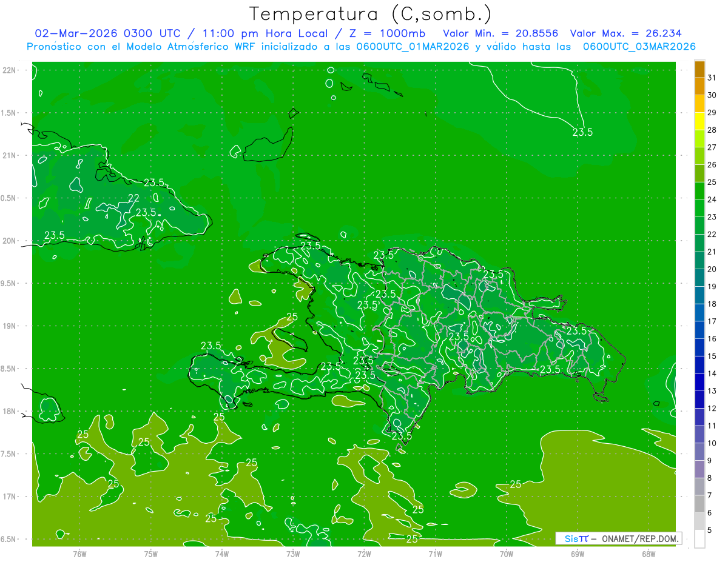Click the teal legend swatch between 19 and 20

(699, 278)
